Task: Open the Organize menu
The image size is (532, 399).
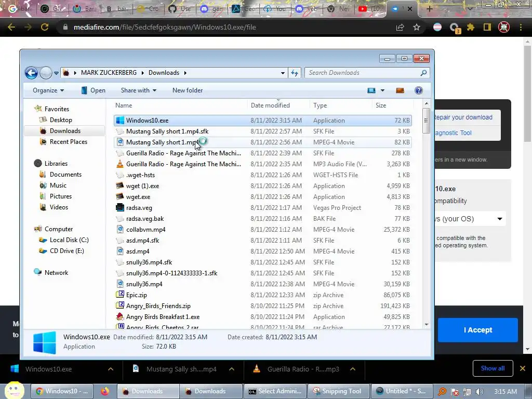Action: coord(48,90)
